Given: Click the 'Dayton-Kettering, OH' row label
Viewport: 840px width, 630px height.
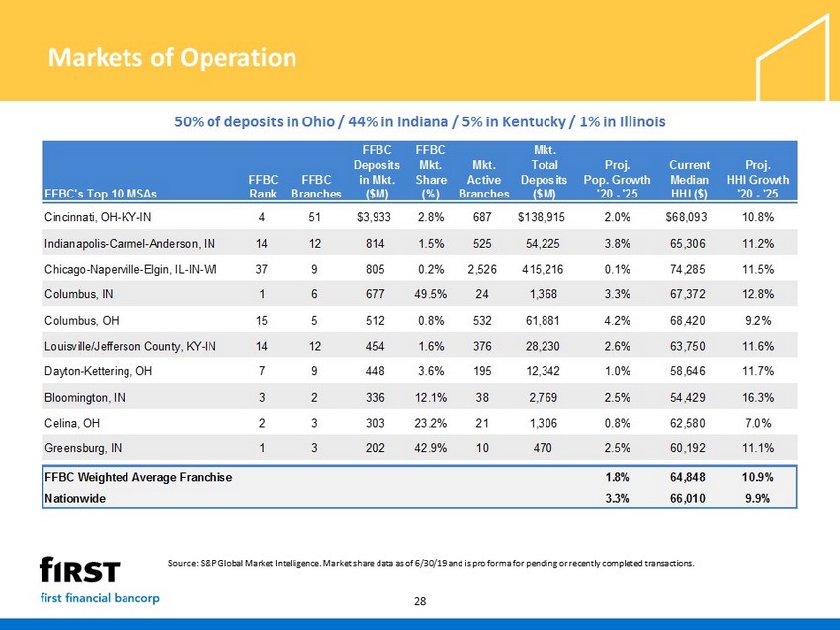Looking at the screenshot, I should 98,371.
